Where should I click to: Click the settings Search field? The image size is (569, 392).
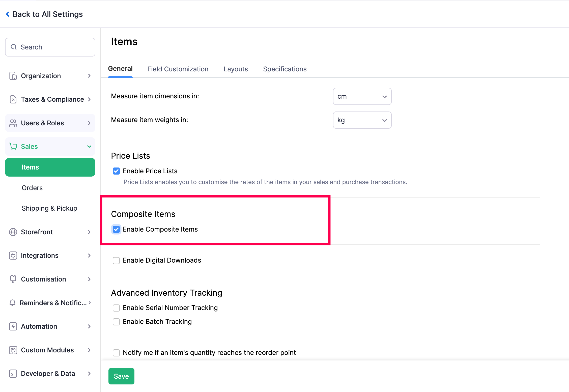(x=50, y=47)
